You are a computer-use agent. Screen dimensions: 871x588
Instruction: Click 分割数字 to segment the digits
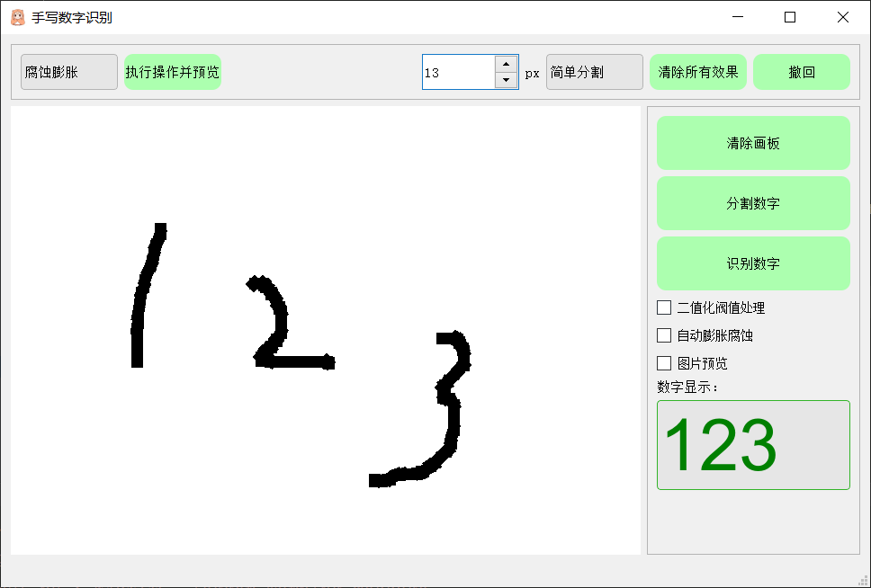[x=753, y=203]
